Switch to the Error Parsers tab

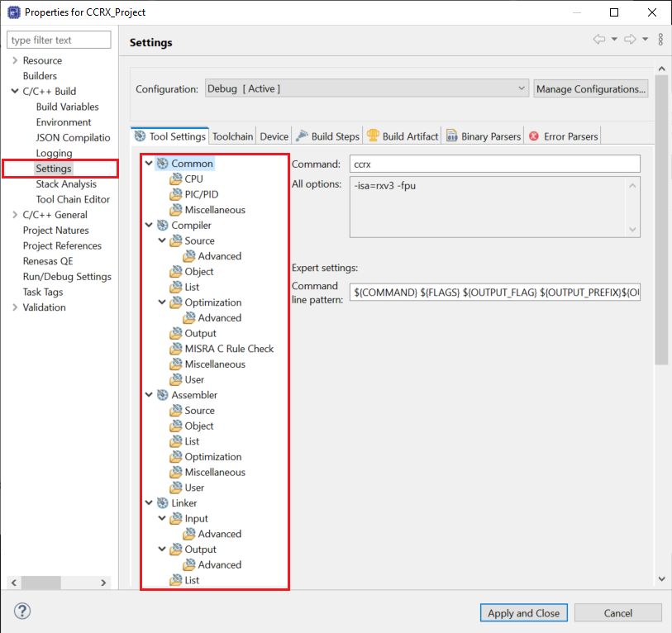coord(563,136)
